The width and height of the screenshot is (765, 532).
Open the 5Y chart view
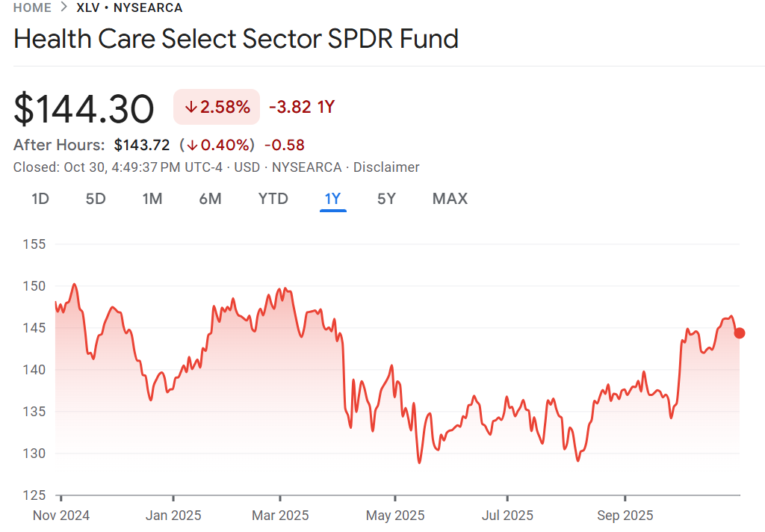coord(386,199)
